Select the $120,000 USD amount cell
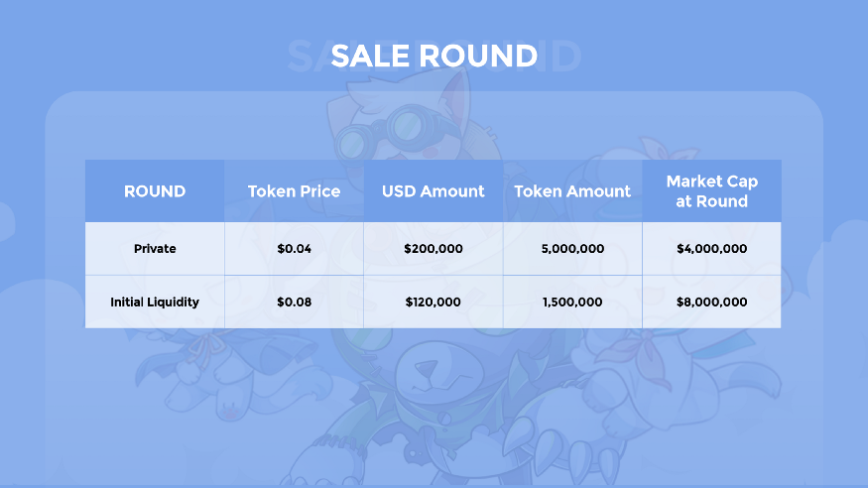Screen dimensions: 868x488 click(x=433, y=303)
